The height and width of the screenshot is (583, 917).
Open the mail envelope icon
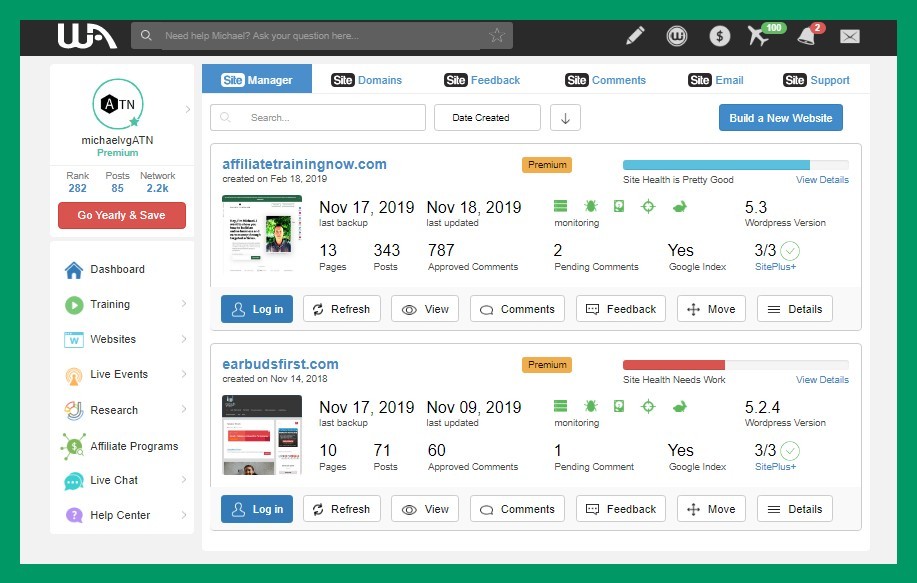pyautogui.click(x=850, y=36)
